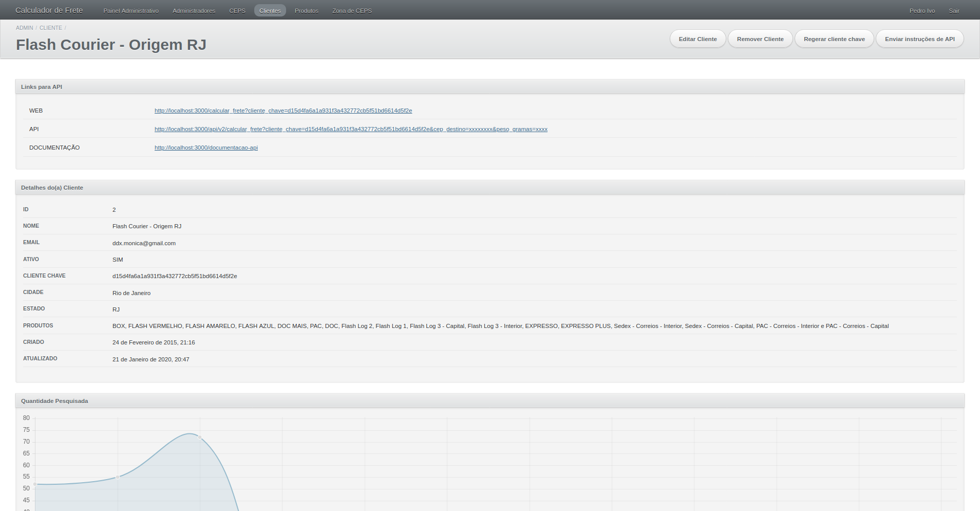Open the WEB calcular_frete link
980x511 pixels.
tap(283, 111)
